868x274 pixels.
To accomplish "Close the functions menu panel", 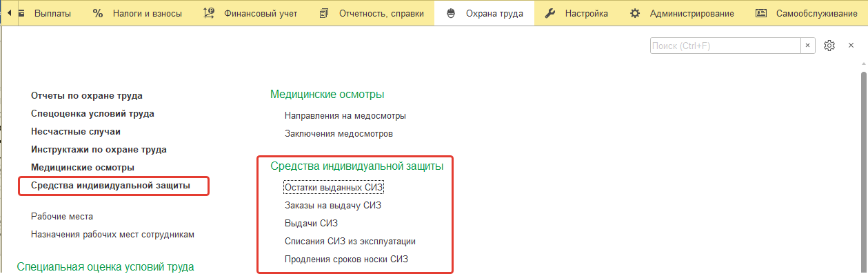I will [851, 46].
